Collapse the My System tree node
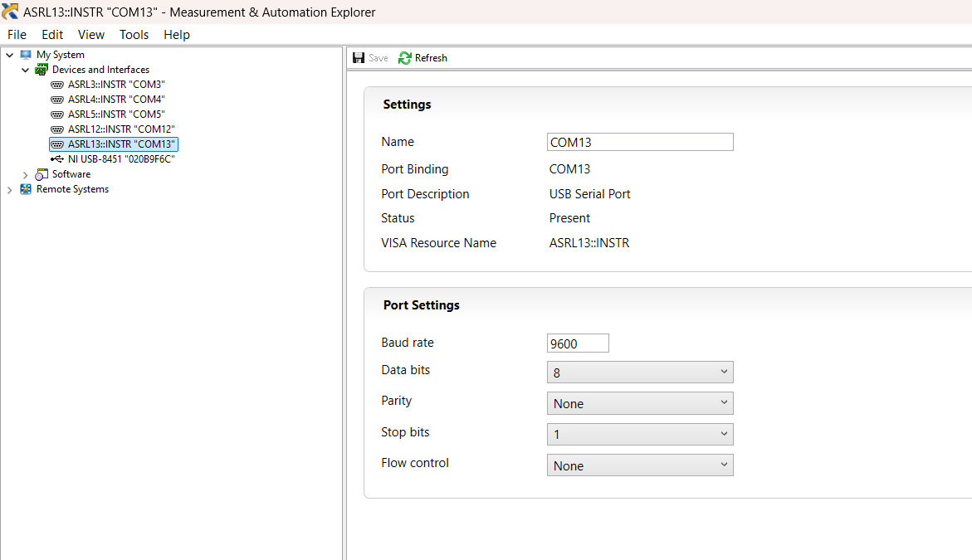Image resolution: width=972 pixels, height=560 pixels. 10,55
